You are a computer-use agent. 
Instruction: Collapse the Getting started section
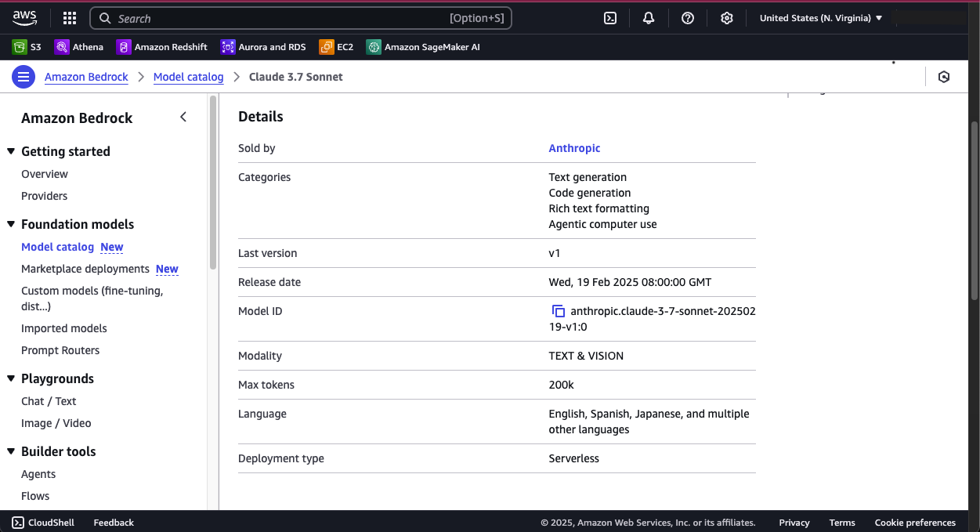[11, 151]
